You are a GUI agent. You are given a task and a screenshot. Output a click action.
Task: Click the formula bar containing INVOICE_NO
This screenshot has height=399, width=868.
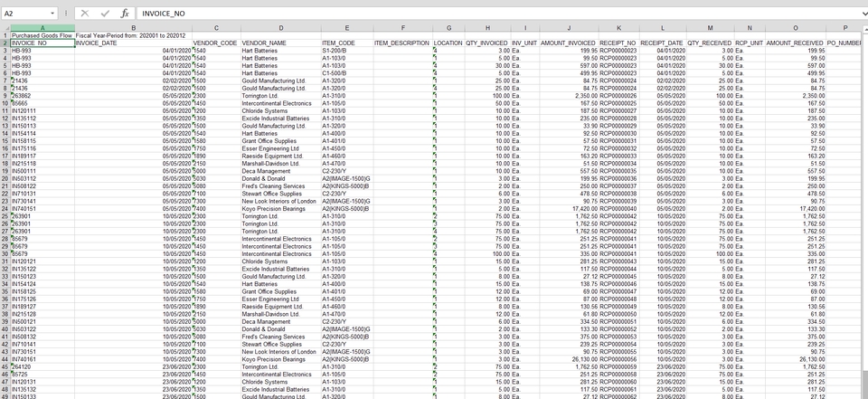[x=498, y=14]
